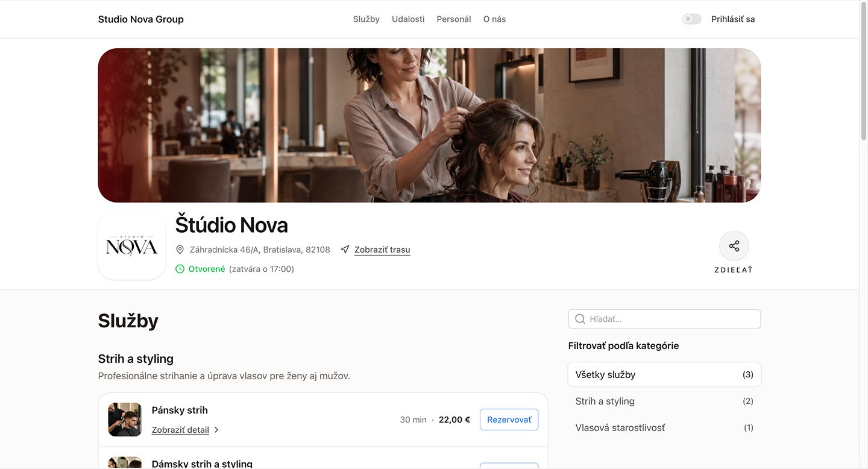The height and width of the screenshot is (469, 868).
Task: Click the Strih a styling section heading
Action: click(136, 359)
